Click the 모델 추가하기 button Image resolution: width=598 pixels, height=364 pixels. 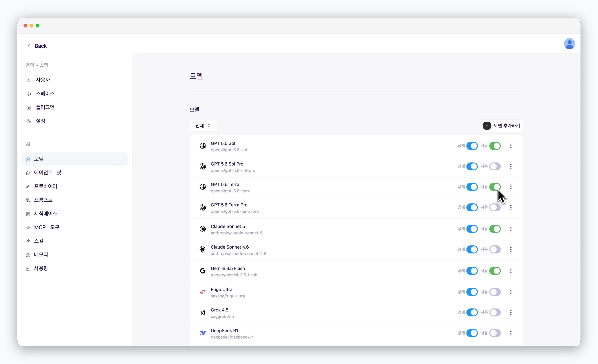click(501, 126)
